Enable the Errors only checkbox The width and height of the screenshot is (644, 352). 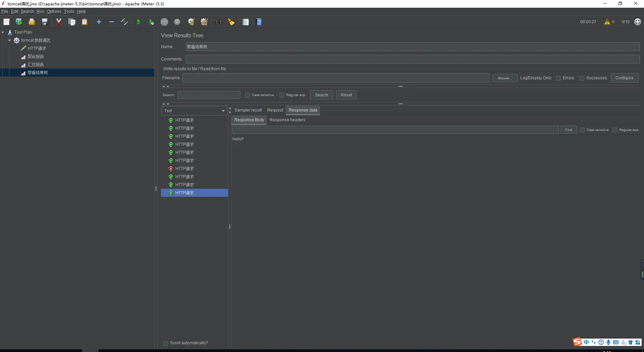click(x=558, y=78)
